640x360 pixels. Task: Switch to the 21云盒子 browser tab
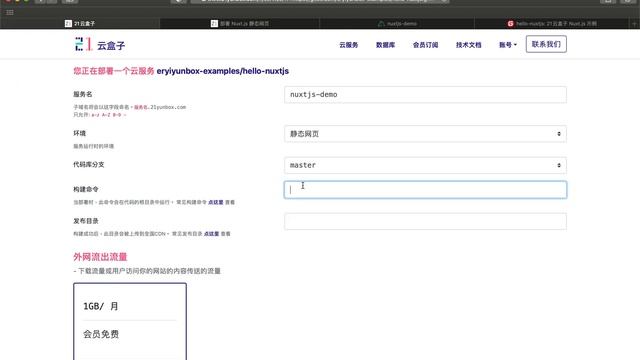click(x=80, y=24)
